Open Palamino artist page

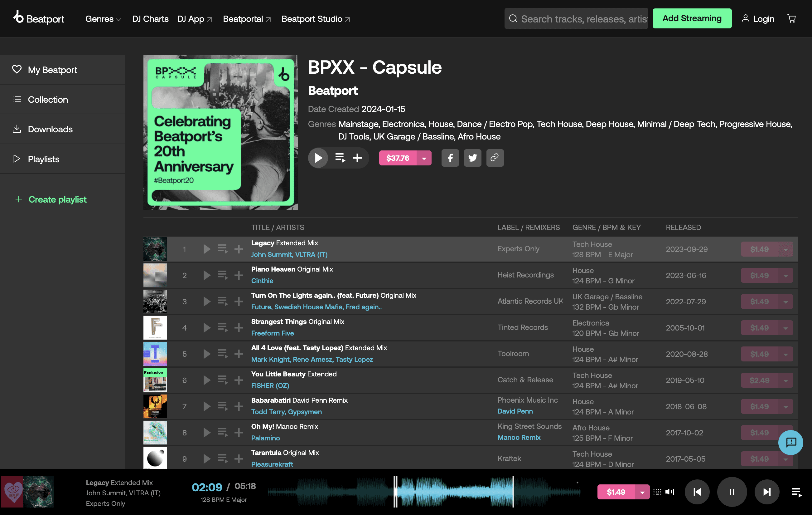(x=265, y=438)
